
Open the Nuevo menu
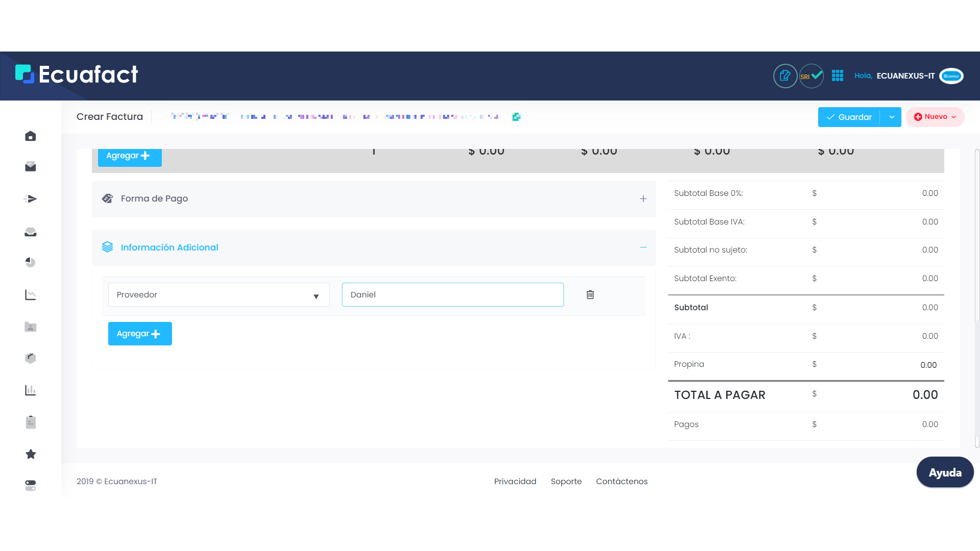coord(935,117)
